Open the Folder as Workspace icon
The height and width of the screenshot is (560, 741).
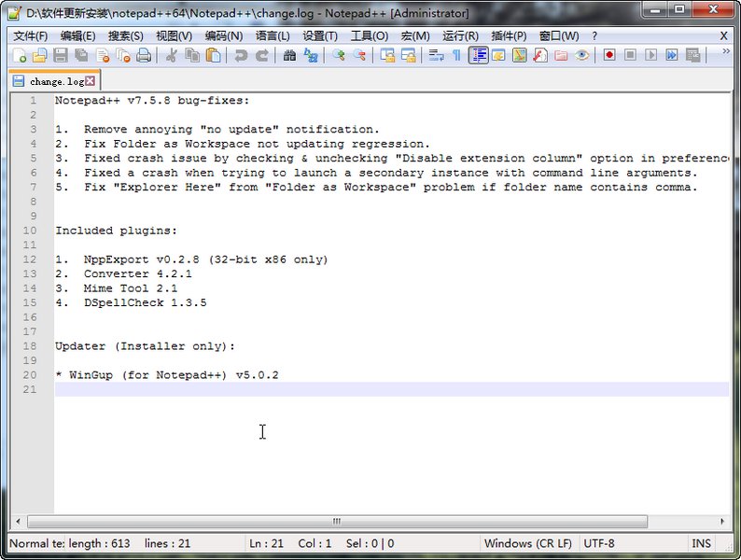tap(561, 55)
